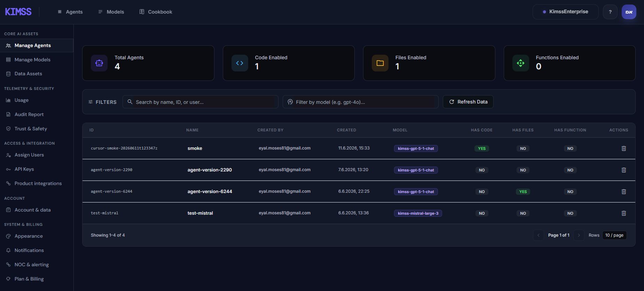The image size is (644, 291).
Task: Click the NAME column header
Action: pos(192,130)
